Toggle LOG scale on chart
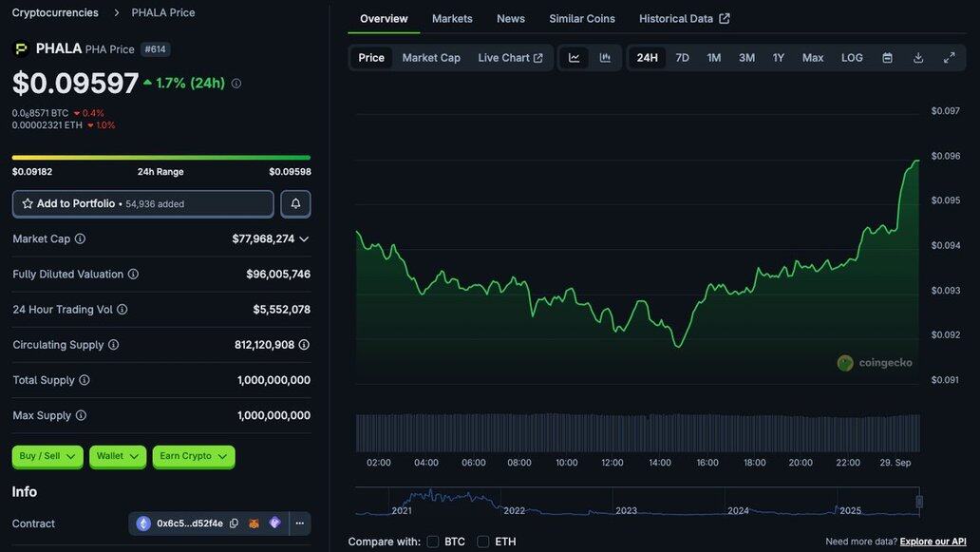The image size is (980, 552). (851, 58)
